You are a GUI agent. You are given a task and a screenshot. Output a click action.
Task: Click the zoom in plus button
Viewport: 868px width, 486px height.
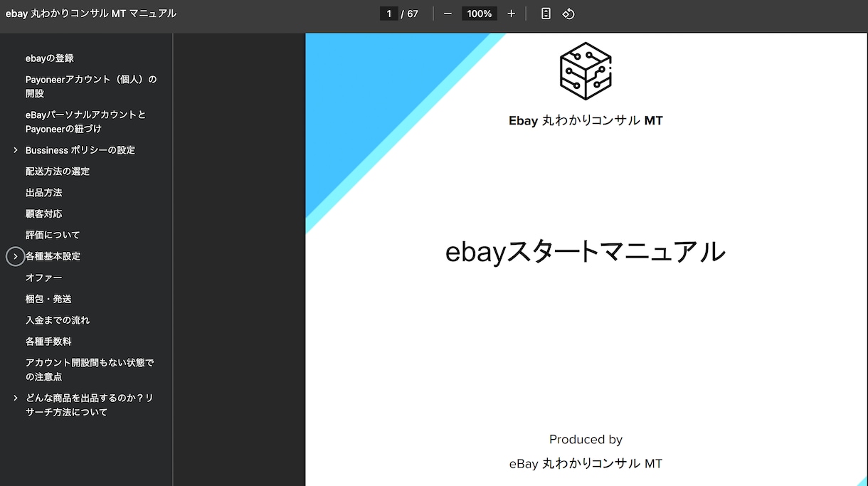click(511, 14)
